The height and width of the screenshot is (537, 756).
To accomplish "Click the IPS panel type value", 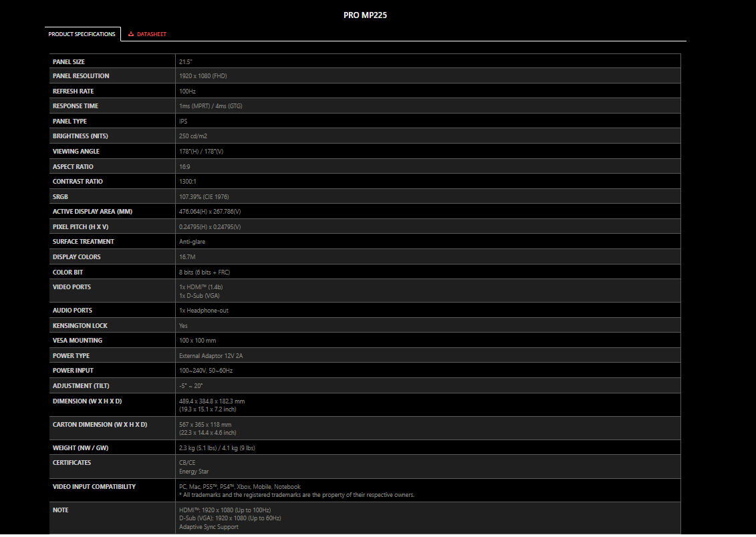I will pyautogui.click(x=183, y=122).
